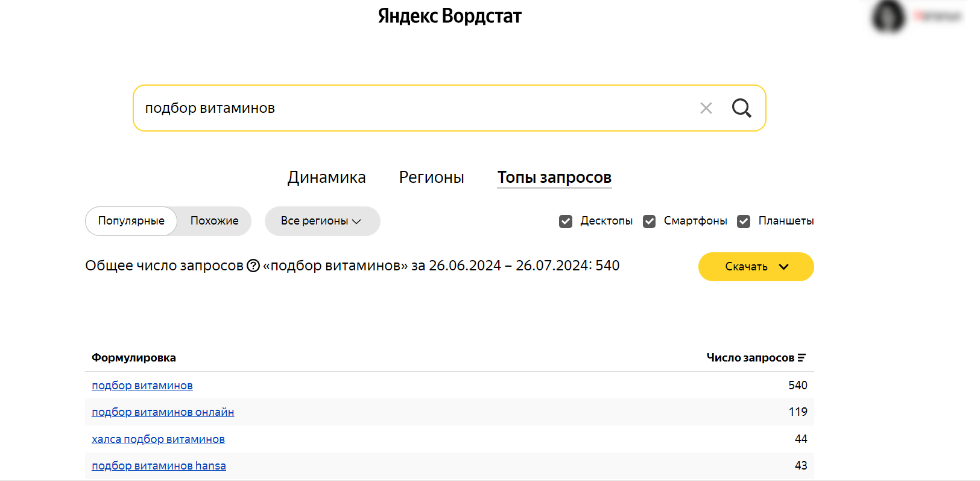Image resolution: width=980 pixels, height=481 pixels.
Task: Click the Формулировка column header
Action: click(134, 358)
